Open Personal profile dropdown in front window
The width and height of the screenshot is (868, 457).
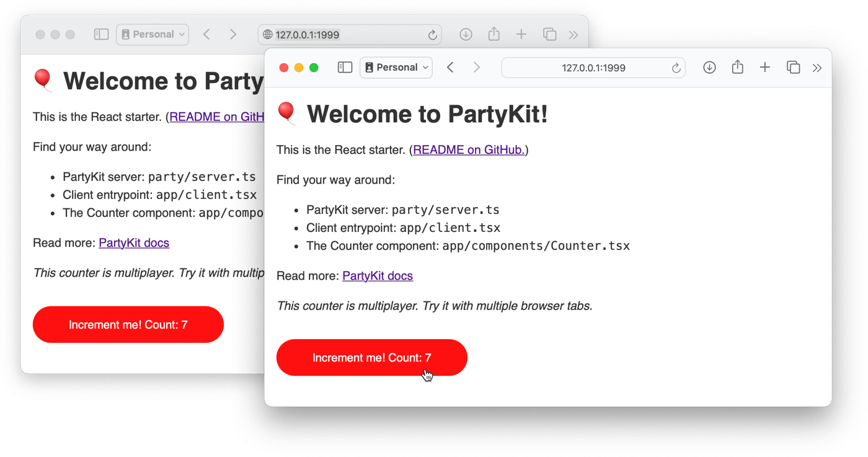coord(396,68)
